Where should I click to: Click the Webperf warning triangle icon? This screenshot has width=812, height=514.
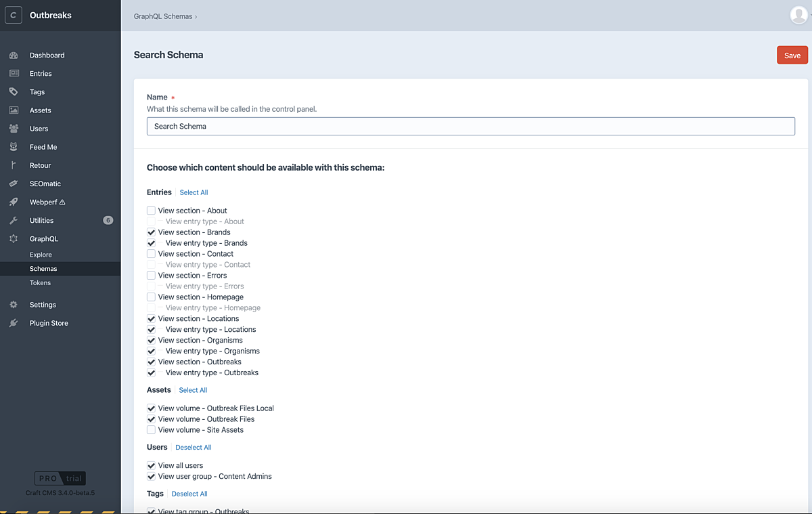pos(62,202)
